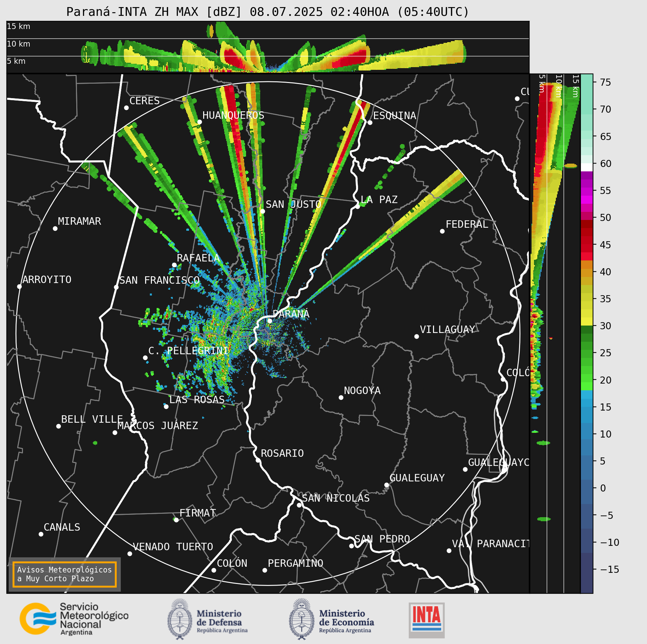Click the 75 value on the dBZ scale

[605, 82]
